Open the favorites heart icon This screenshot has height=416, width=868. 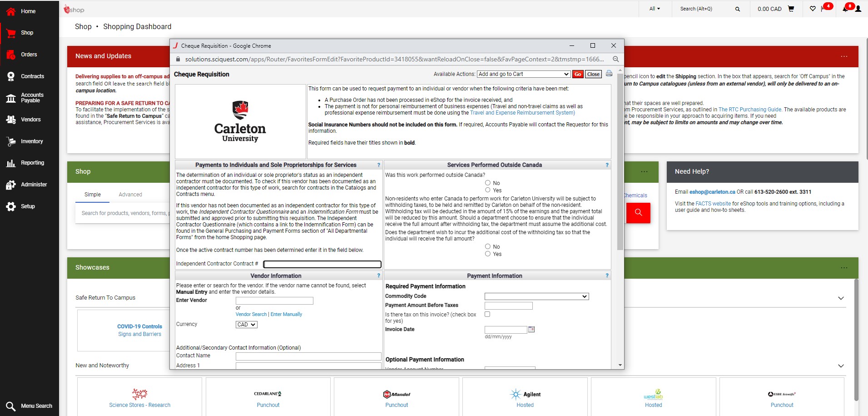pos(813,9)
